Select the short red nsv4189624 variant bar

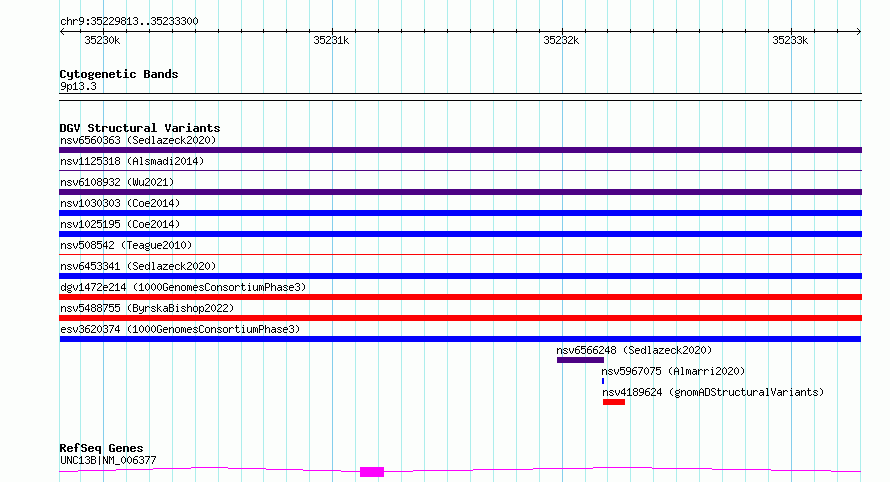pyautogui.click(x=614, y=402)
